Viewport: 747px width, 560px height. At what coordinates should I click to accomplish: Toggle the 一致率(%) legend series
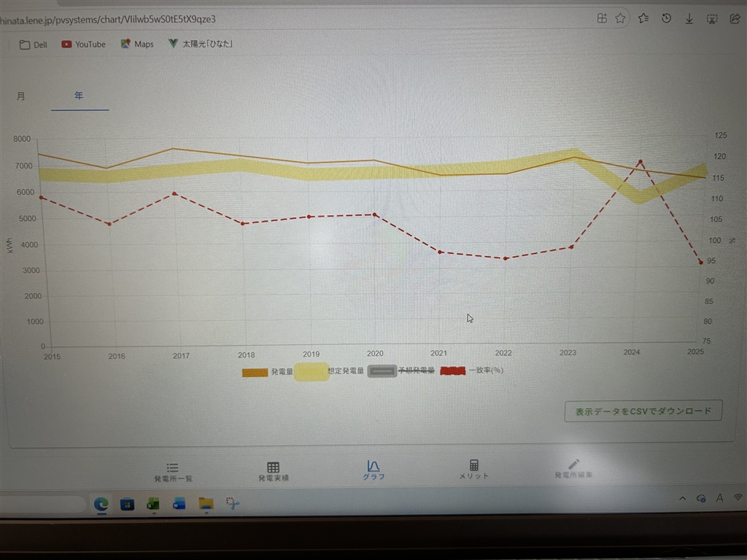472,370
